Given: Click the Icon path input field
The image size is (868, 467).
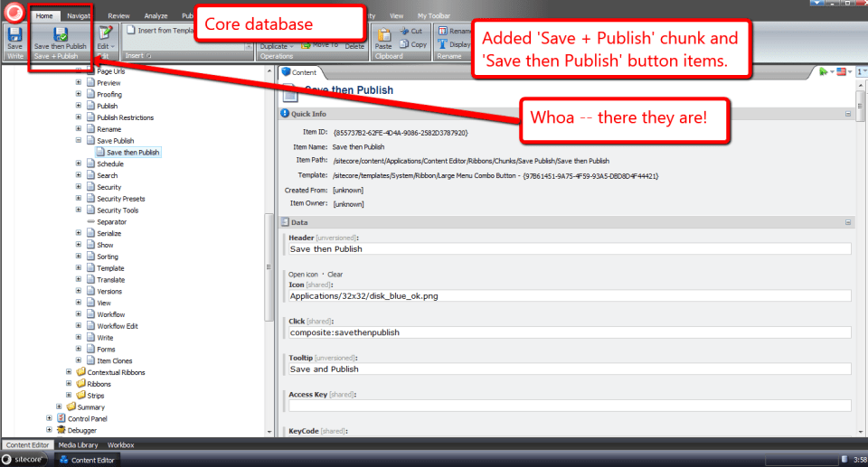Looking at the screenshot, I should click(570, 296).
